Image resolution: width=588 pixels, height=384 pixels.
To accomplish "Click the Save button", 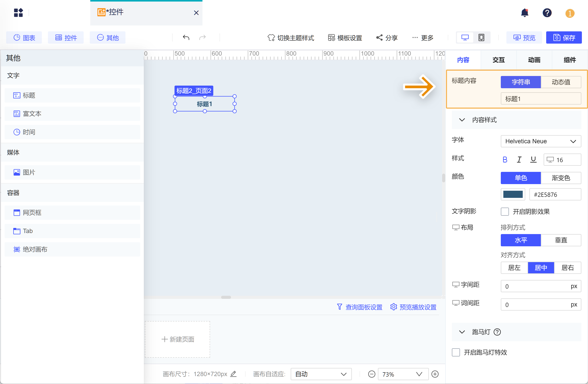I will point(564,38).
